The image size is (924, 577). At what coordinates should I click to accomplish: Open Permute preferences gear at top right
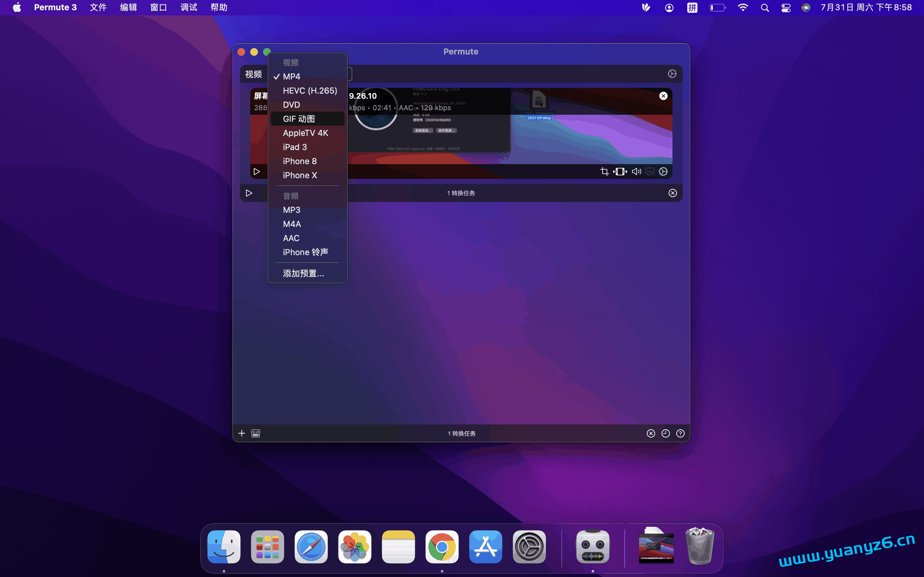(672, 74)
